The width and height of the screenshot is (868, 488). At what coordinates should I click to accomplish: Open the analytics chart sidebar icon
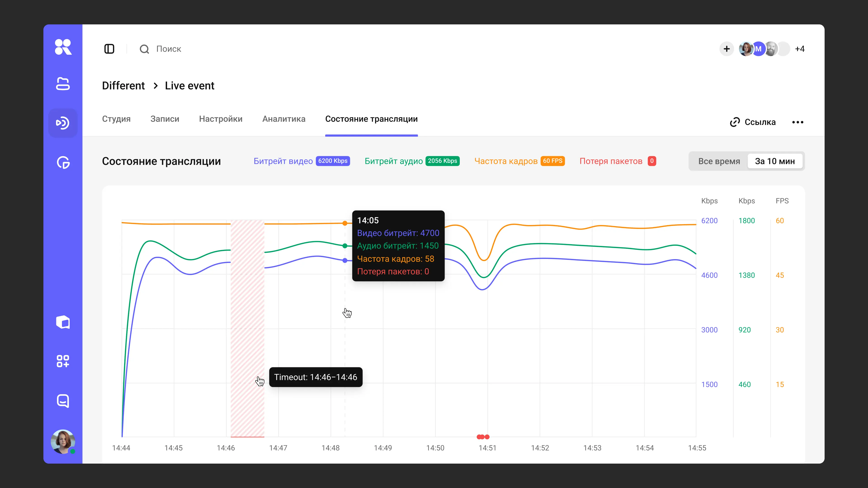click(63, 162)
